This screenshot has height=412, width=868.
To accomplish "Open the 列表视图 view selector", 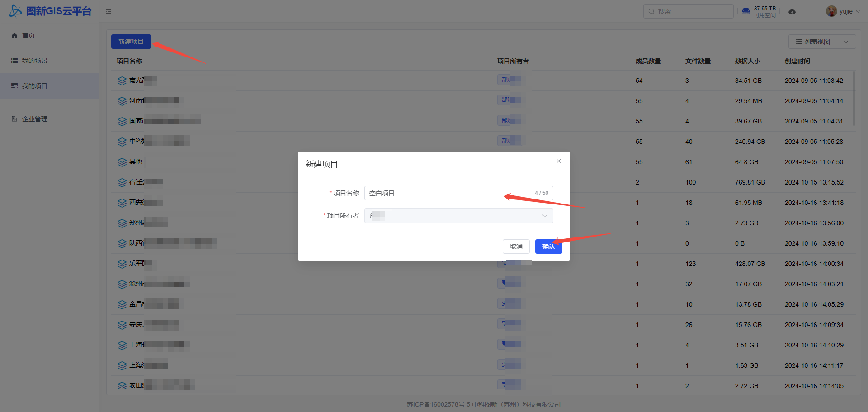I will click(822, 42).
